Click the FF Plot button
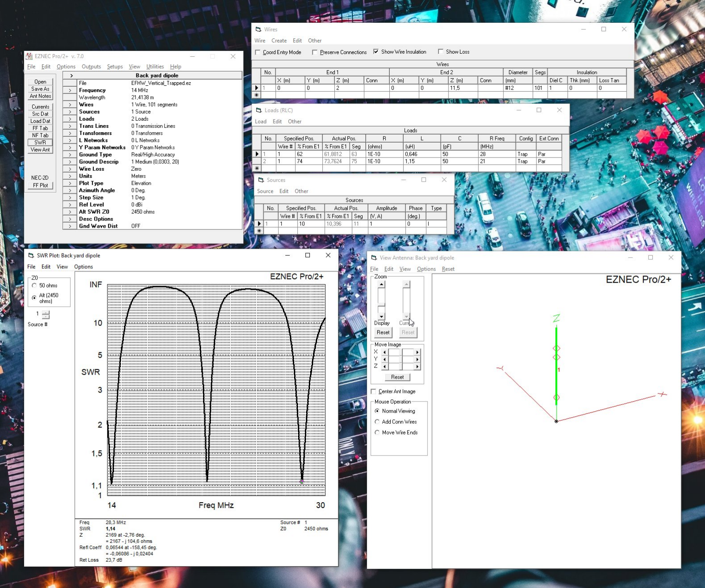705x588 pixels. click(40, 186)
